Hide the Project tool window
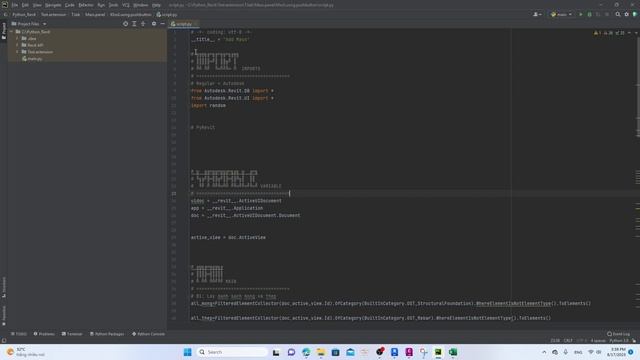 [162, 24]
